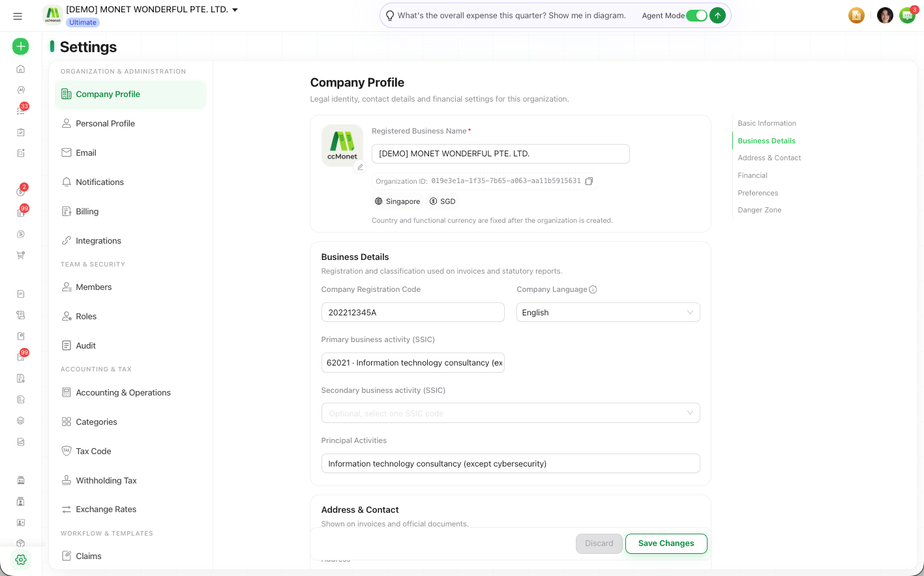Click the ccMonet logo in header
The width and height of the screenshot is (924, 576).
pyautogui.click(x=53, y=15)
